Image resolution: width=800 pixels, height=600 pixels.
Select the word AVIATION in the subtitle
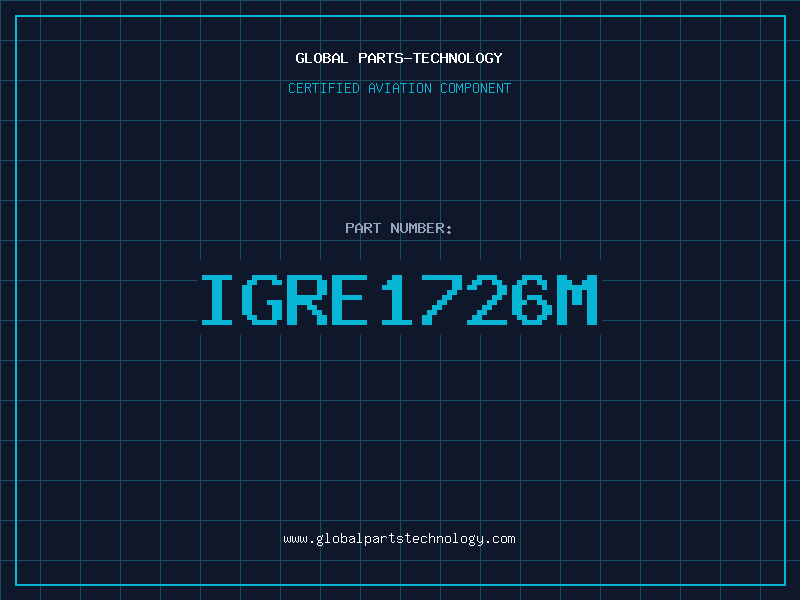point(401,89)
